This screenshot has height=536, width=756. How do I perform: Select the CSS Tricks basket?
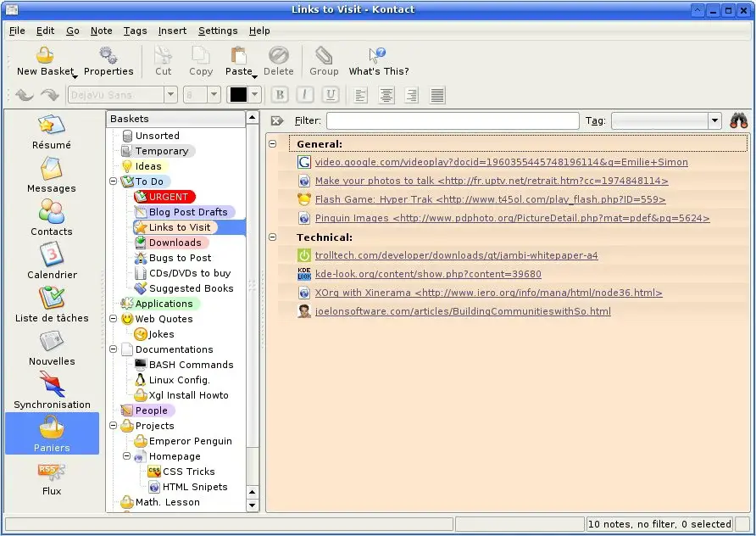181,472
